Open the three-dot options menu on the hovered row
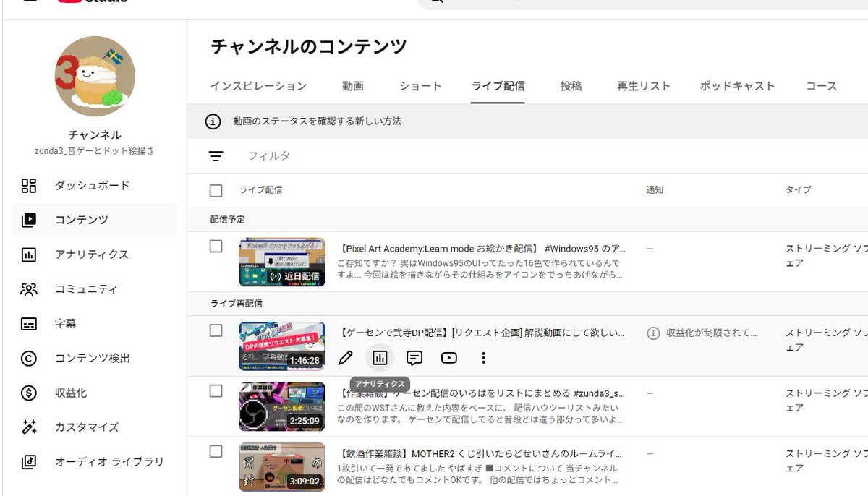Image resolution: width=868 pixels, height=496 pixels. (483, 357)
